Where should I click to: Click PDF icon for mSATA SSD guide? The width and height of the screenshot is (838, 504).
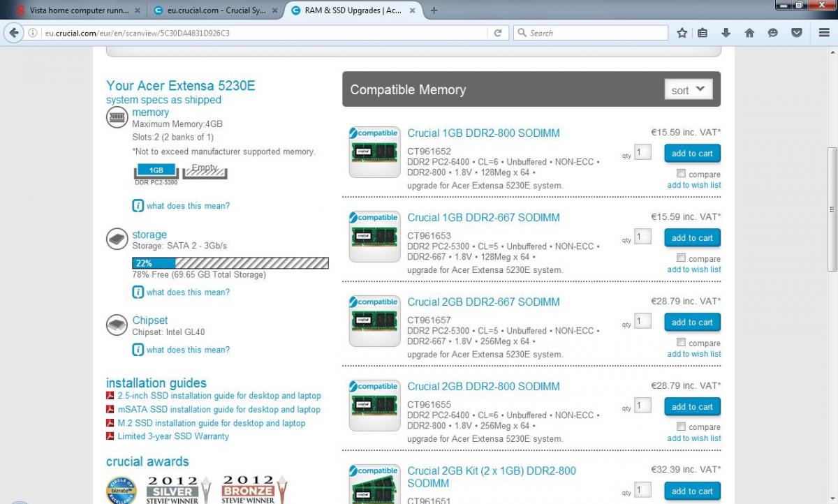[x=110, y=410]
